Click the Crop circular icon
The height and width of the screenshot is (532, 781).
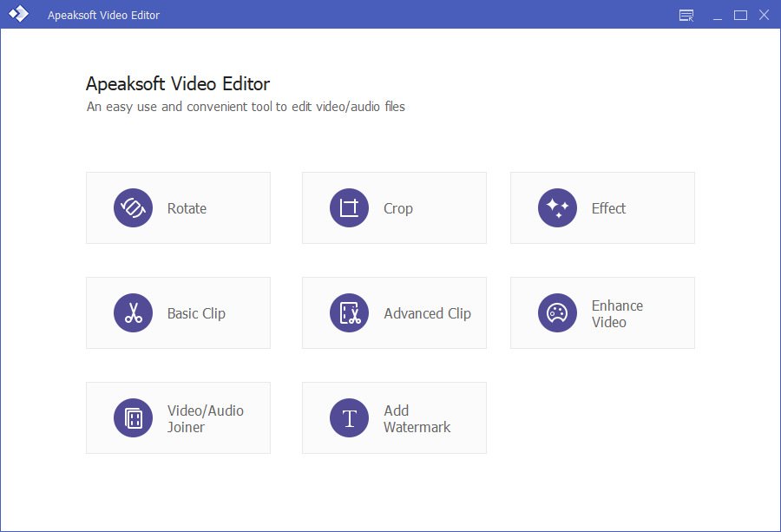[349, 207]
